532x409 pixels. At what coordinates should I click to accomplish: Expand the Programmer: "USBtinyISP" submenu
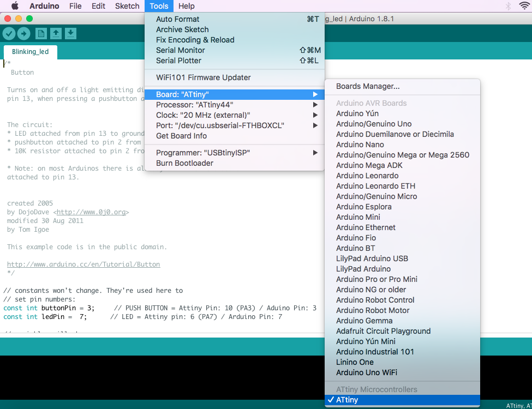(x=235, y=153)
